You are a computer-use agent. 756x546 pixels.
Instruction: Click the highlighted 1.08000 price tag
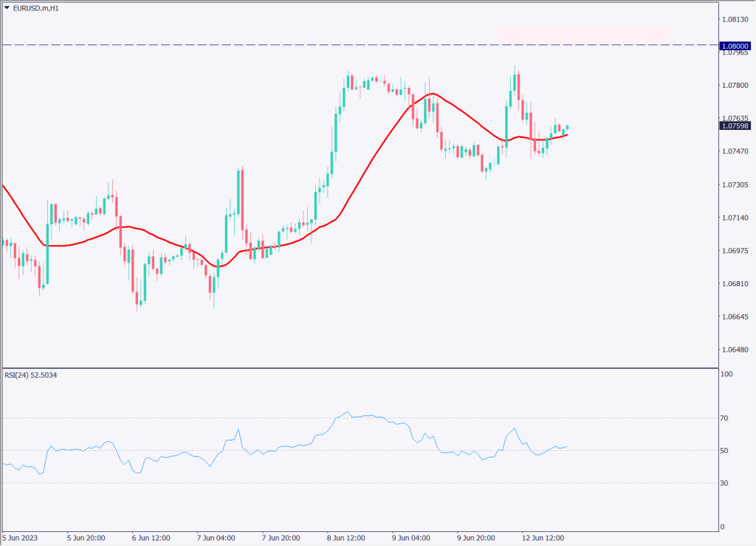pos(735,46)
